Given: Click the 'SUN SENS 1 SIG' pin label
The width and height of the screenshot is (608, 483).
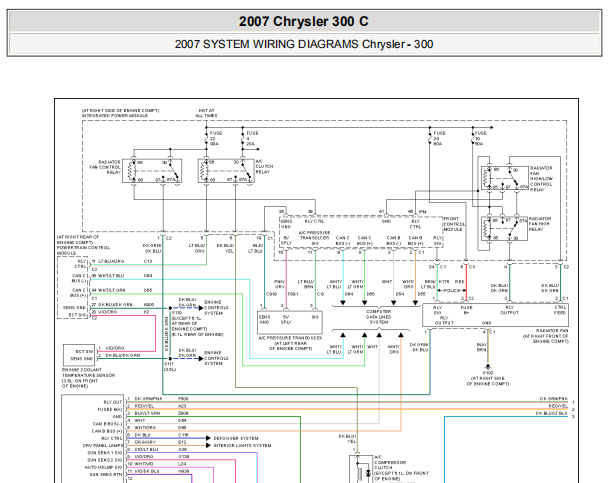Looking at the screenshot, I should click(105, 453).
